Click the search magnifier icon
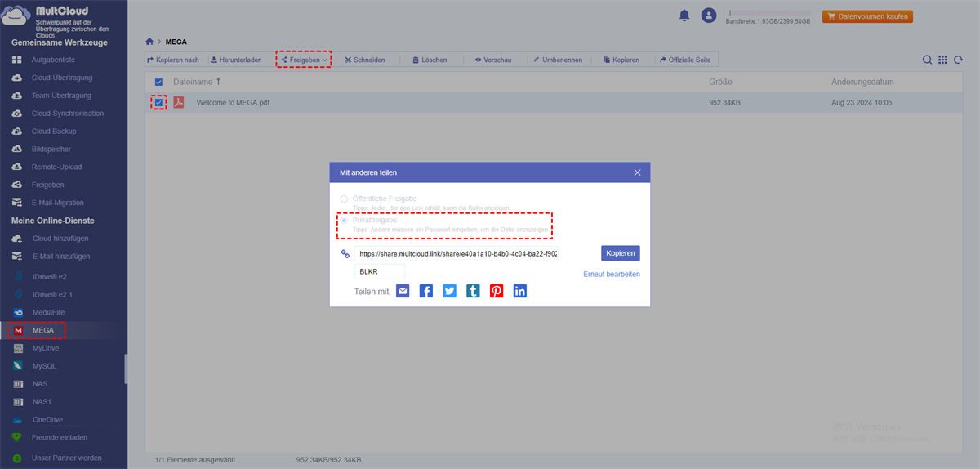Image resolution: width=980 pixels, height=469 pixels. tap(927, 60)
